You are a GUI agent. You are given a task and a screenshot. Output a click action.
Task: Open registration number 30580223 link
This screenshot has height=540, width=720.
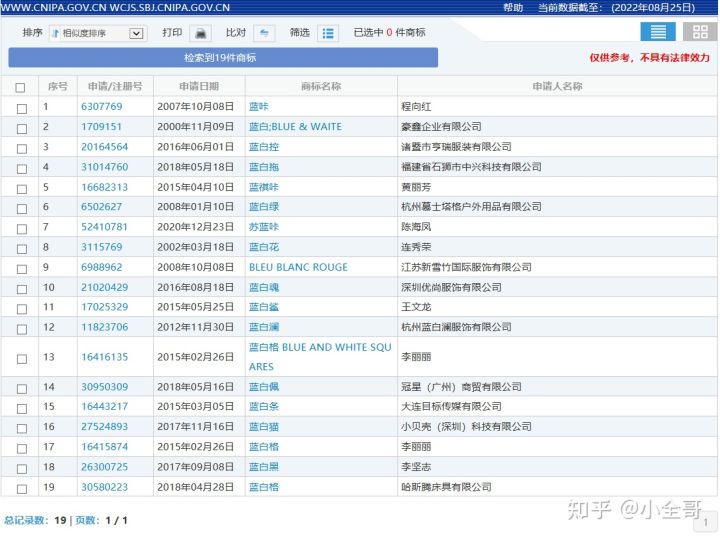(x=105, y=487)
